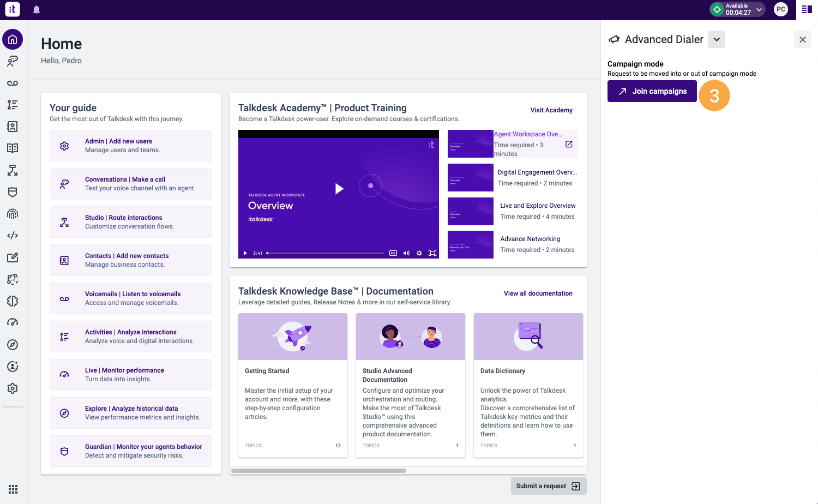
Task: Select Agent Workspace Overview course title
Action: pos(528,134)
